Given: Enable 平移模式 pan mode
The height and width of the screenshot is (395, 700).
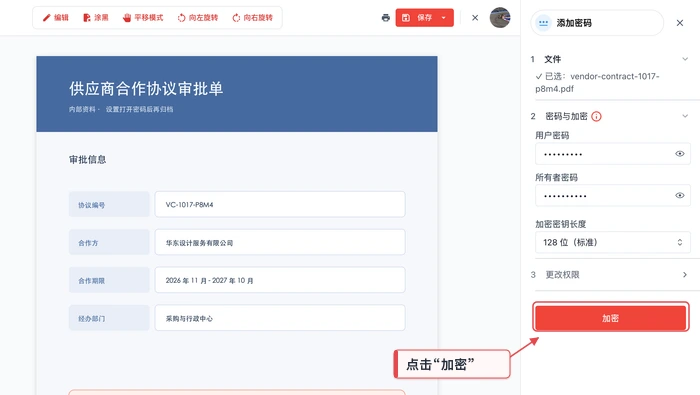Looking at the screenshot, I should (143, 18).
